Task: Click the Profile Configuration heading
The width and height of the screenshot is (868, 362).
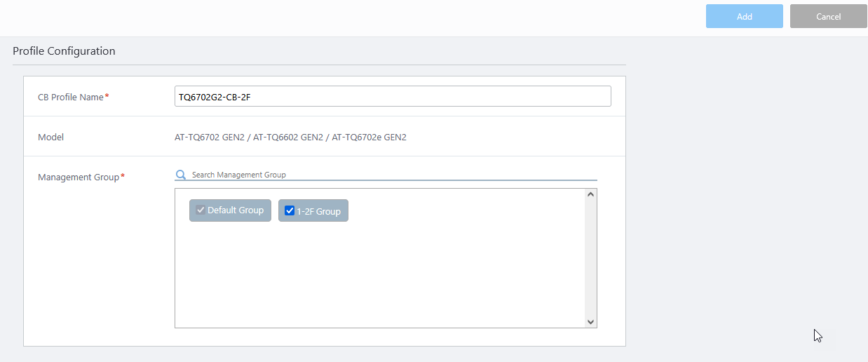Action: tap(64, 51)
